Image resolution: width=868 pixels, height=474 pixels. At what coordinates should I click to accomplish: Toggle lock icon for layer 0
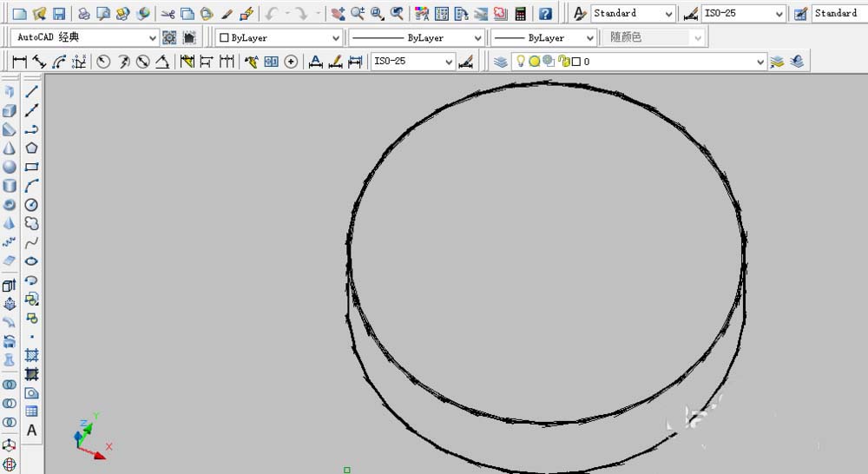(x=563, y=62)
